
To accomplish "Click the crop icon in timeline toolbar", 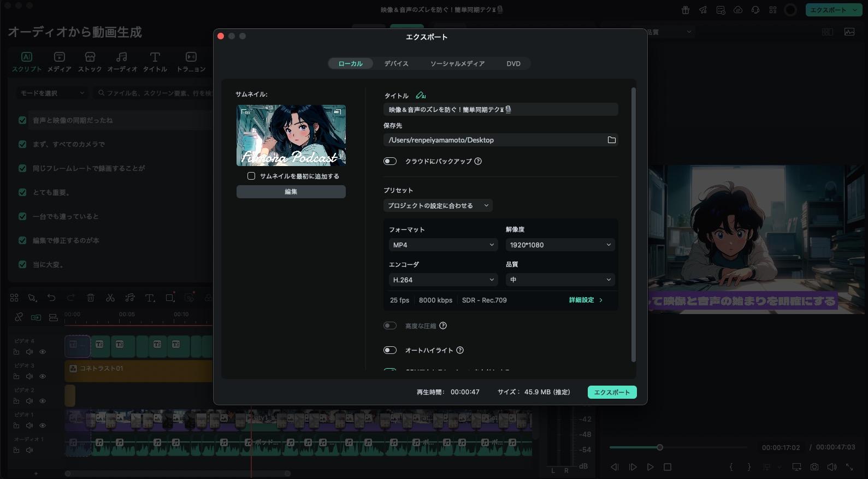I will point(170,298).
